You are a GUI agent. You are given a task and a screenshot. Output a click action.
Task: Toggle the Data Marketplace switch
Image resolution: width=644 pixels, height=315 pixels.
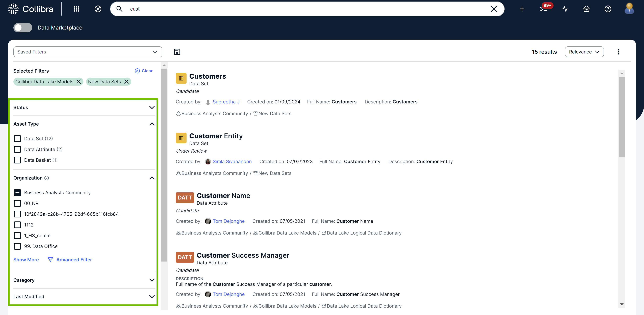[23, 27]
